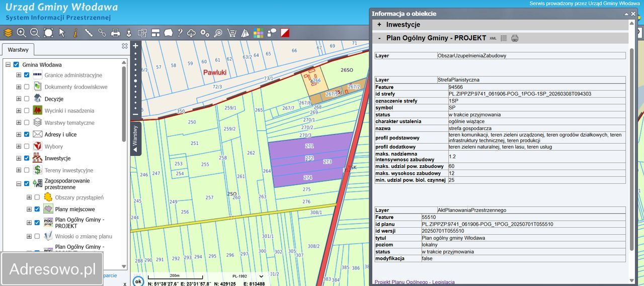644x286 pixels.
Task: Click the print map toolbar icon
Action: [x=115, y=33]
